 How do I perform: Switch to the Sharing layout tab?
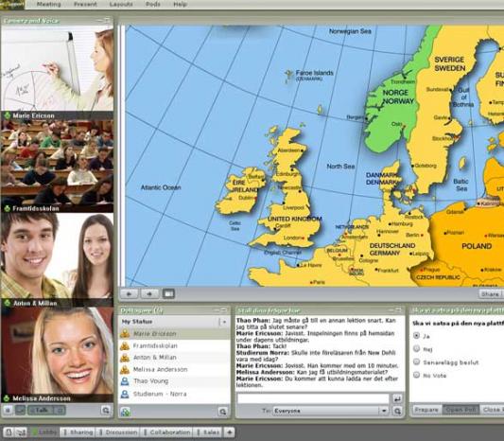pyautogui.click(x=78, y=432)
